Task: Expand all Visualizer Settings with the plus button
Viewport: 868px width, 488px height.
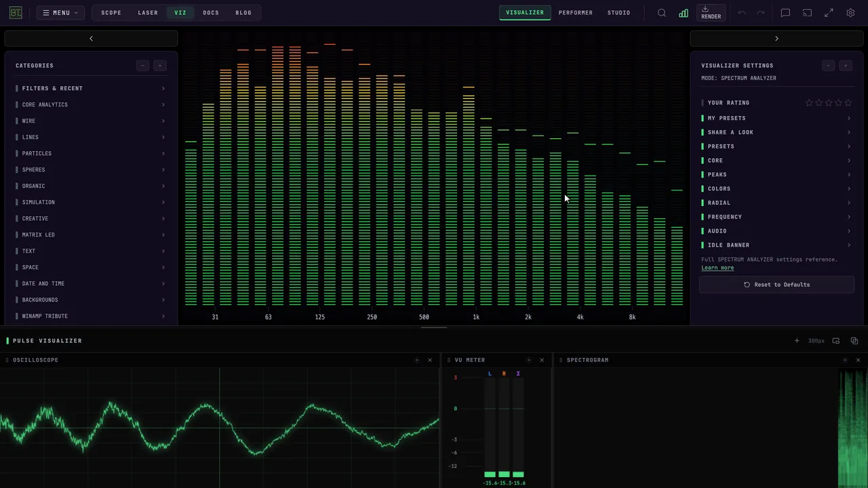Action: tap(846, 66)
